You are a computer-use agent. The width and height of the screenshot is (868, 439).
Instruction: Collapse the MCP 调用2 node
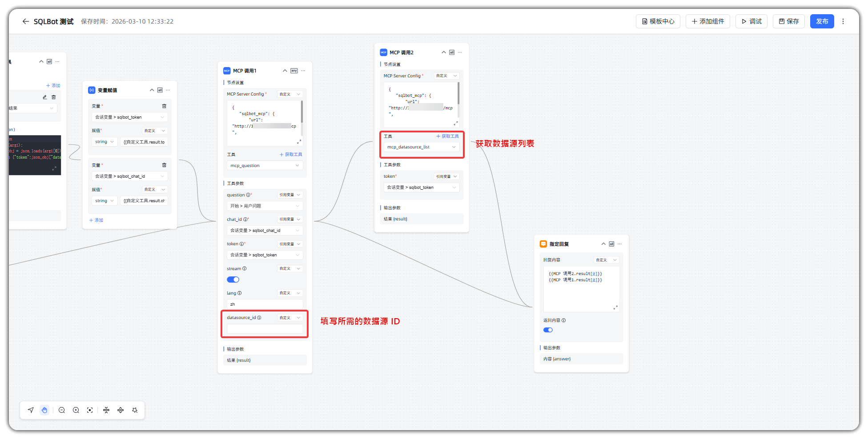point(443,52)
